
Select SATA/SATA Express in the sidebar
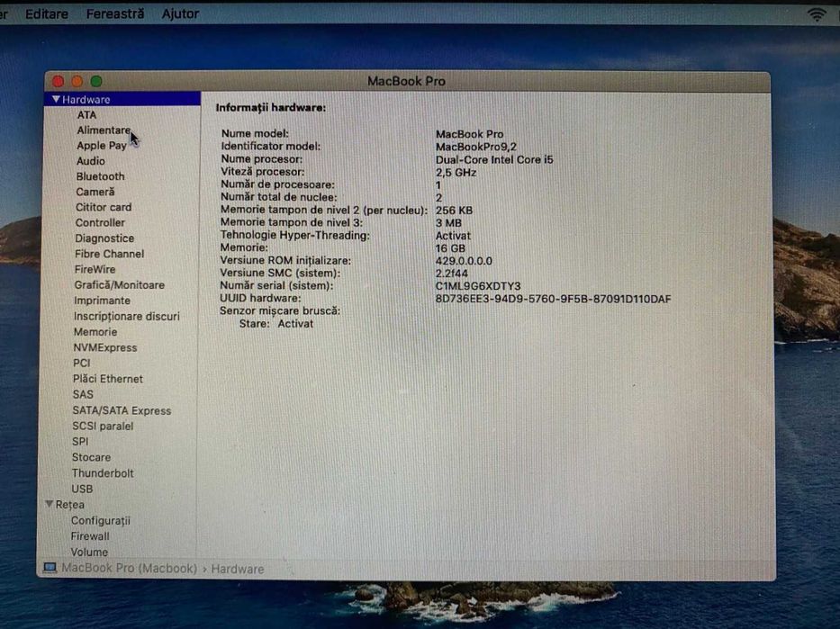coord(122,410)
